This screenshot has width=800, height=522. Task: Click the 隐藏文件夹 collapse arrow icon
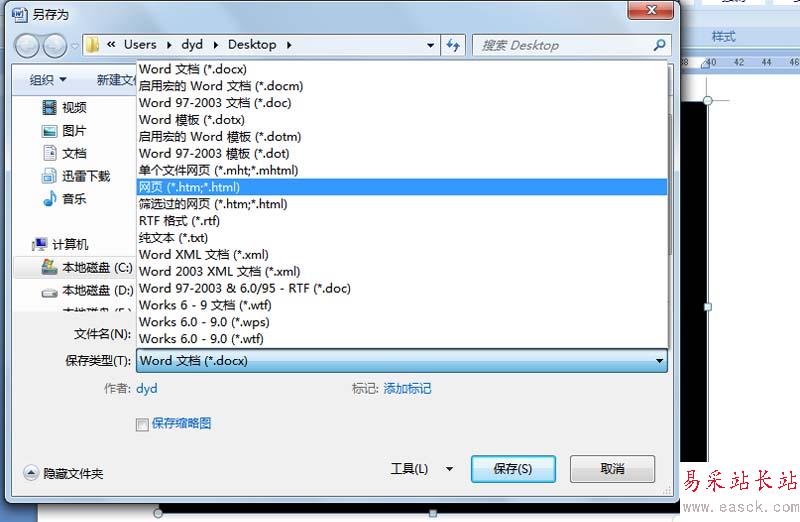tap(31, 473)
